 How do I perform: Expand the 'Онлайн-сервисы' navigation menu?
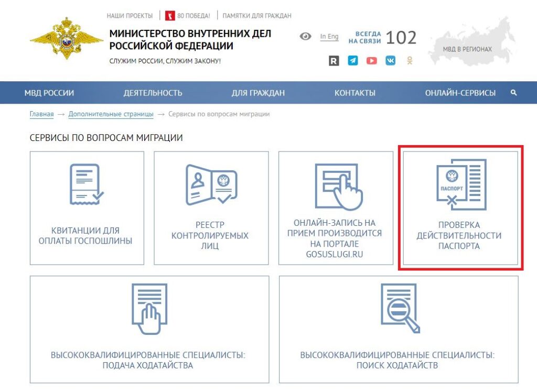coord(460,93)
